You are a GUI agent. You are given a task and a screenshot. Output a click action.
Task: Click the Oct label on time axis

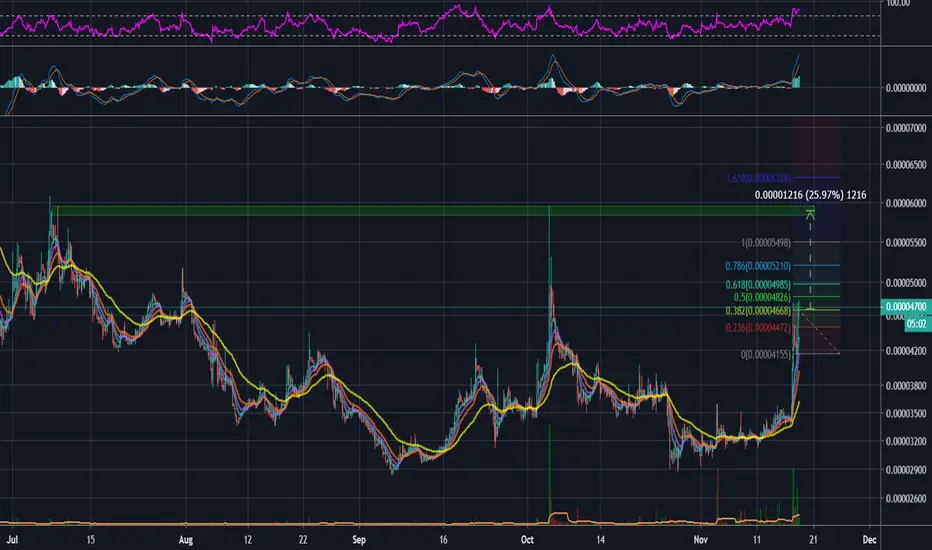pyautogui.click(x=527, y=540)
